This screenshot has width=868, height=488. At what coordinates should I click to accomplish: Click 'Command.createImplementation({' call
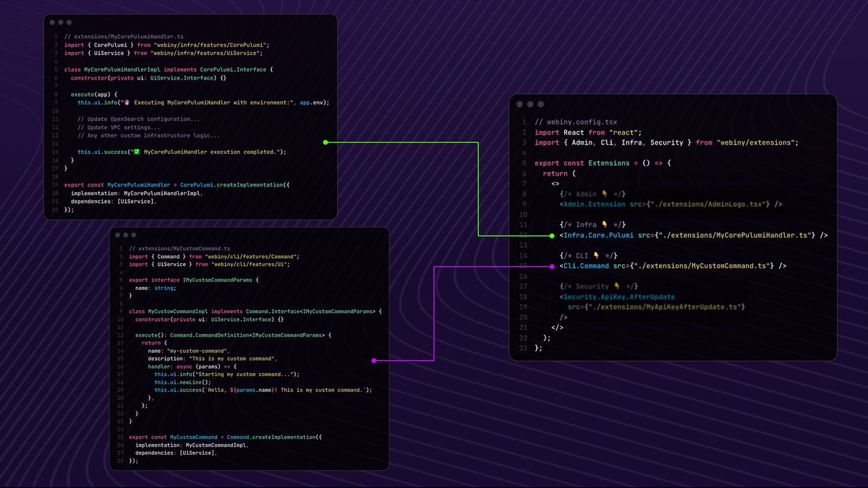tap(273, 437)
